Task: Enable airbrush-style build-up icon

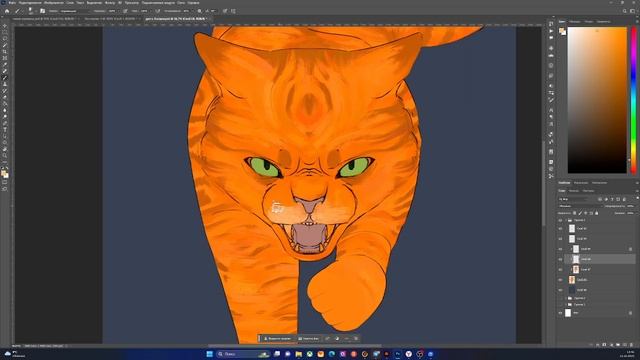Action: tap(158, 11)
